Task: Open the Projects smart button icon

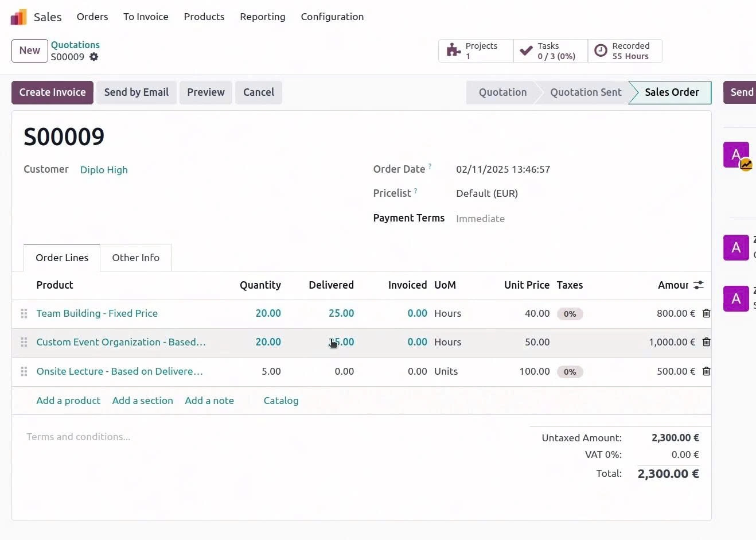Action: pos(453,50)
